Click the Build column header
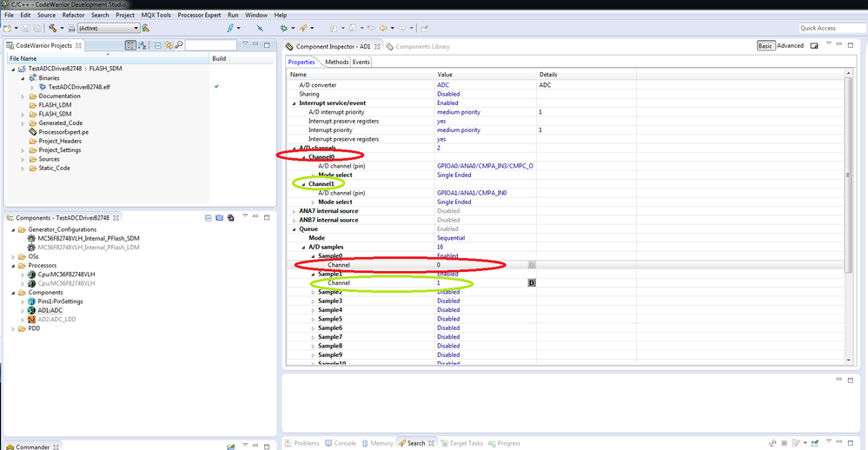Viewport: 868px width, 450px height. pos(219,58)
